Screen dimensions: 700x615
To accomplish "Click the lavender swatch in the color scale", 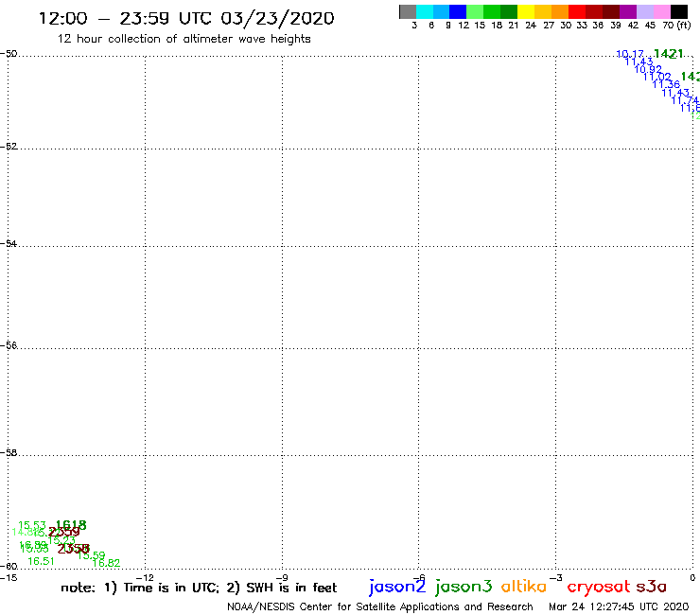I will pos(645,11).
